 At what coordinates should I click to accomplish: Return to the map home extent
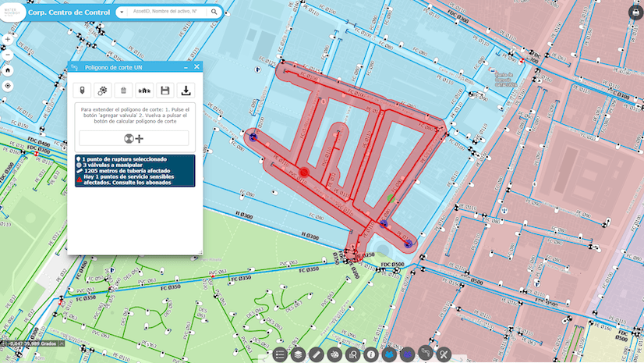click(x=7, y=70)
